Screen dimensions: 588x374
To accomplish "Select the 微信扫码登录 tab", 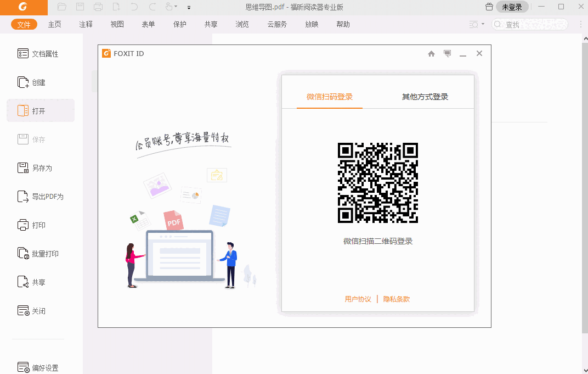I will (330, 97).
